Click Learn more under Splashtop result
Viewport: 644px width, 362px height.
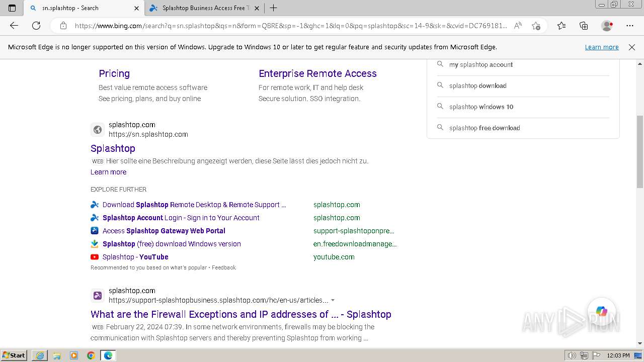pos(108,172)
